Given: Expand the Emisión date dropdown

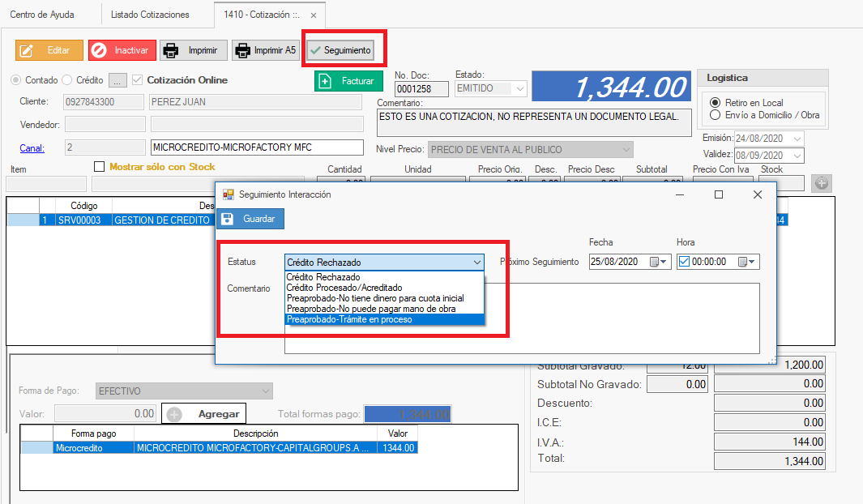Looking at the screenshot, I should (x=796, y=139).
